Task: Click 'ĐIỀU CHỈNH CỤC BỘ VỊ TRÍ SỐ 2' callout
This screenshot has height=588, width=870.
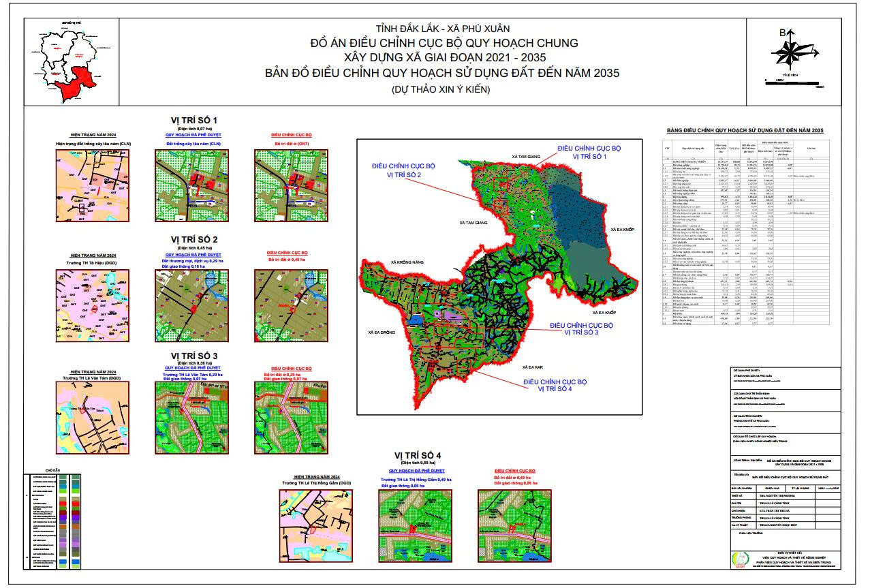Action: pos(403,170)
